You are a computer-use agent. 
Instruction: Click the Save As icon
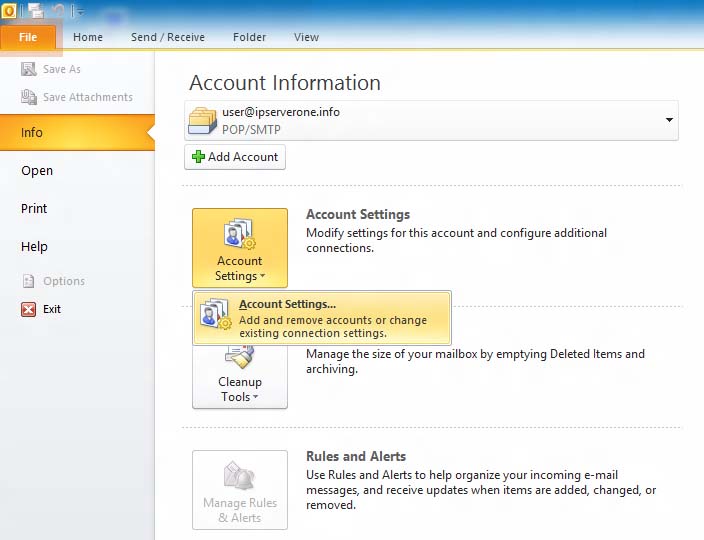tap(29, 69)
